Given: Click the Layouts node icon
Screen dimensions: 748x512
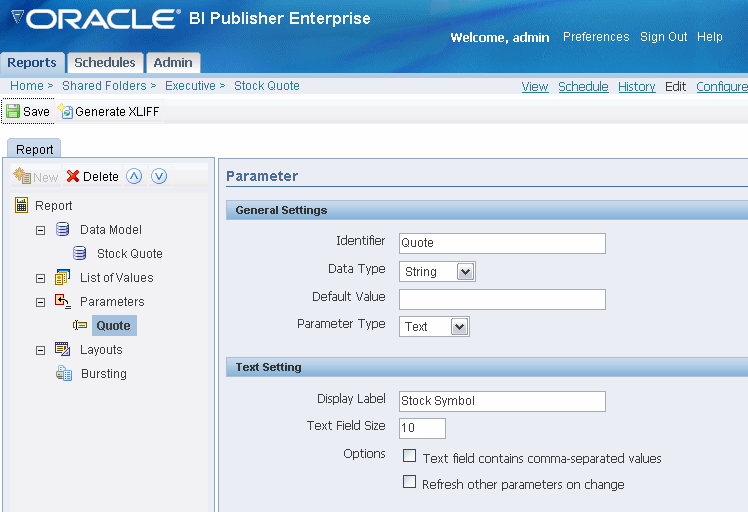Looking at the screenshot, I should click(62, 349).
